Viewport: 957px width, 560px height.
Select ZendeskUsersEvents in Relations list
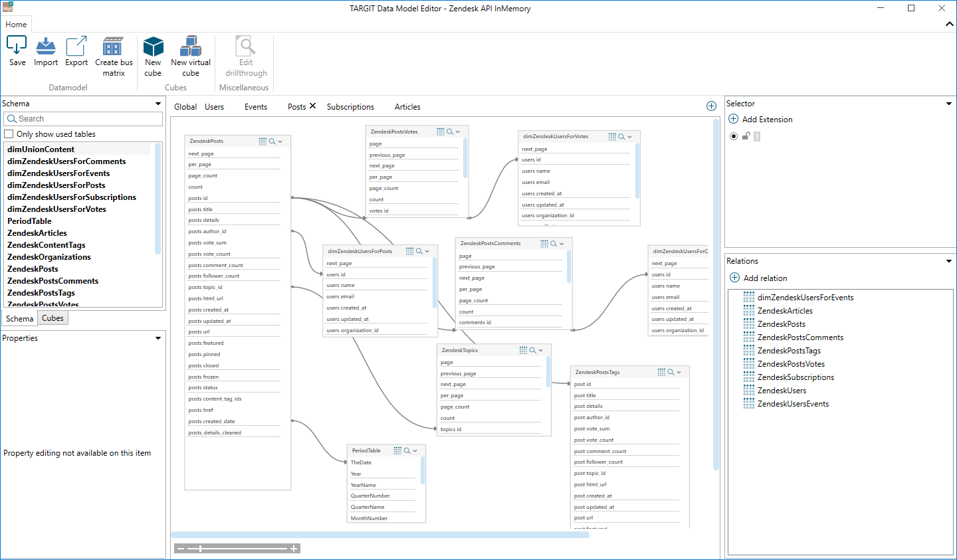[793, 404]
